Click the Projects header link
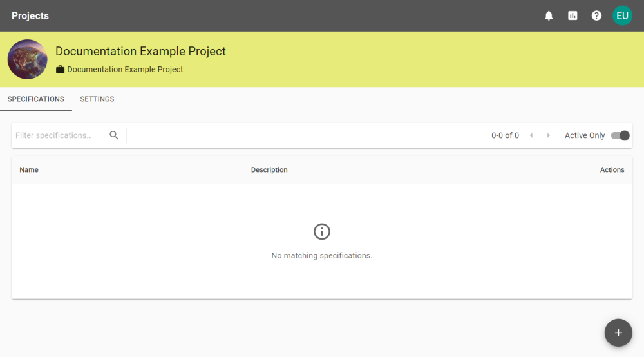644x357 pixels. click(x=30, y=15)
